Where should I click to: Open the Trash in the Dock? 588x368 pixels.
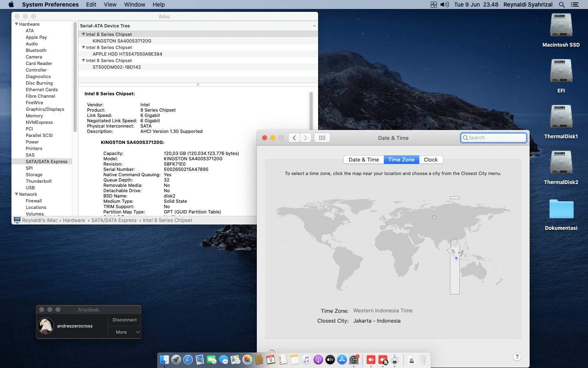click(x=423, y=360)
